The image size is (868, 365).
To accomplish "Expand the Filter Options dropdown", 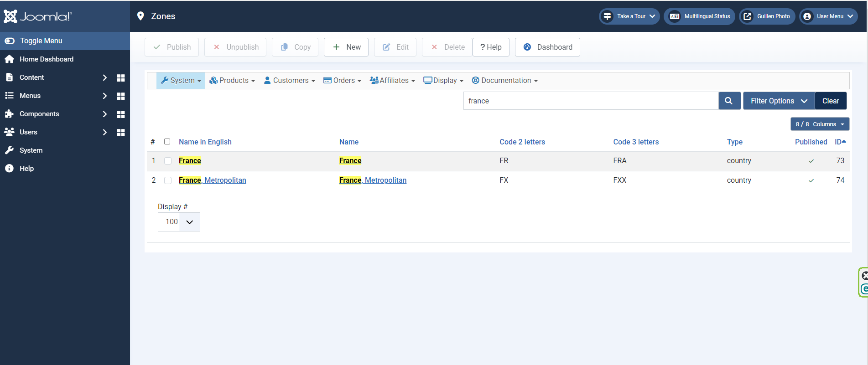I will [x=779, y=101].
